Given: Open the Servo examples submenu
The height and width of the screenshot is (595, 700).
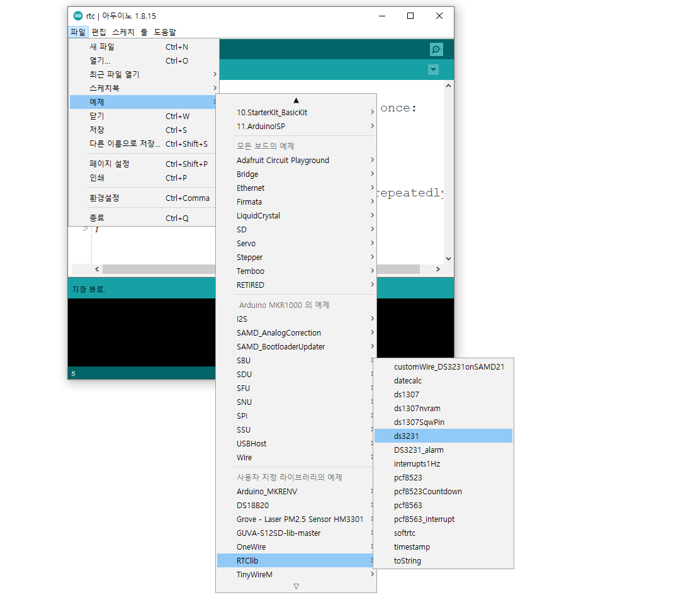Looking at the screenshot, I should 296,243.
